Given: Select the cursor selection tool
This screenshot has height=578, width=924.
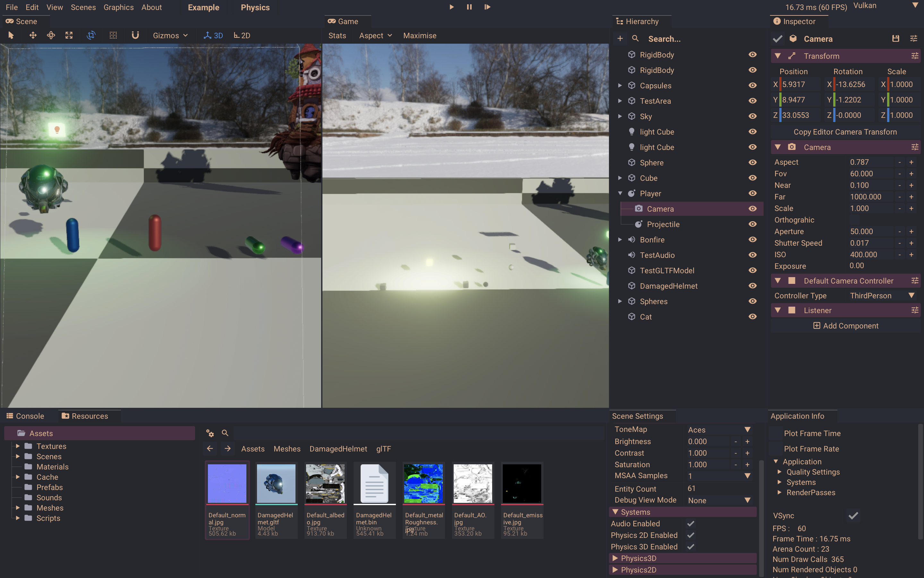Looking at the screenshot, I should [x=11, y=36].
